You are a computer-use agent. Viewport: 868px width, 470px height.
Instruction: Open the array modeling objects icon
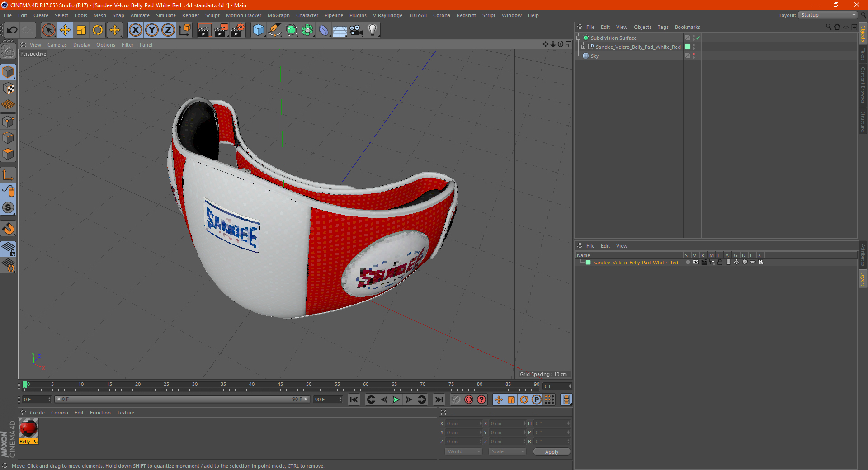coord(307,30)
